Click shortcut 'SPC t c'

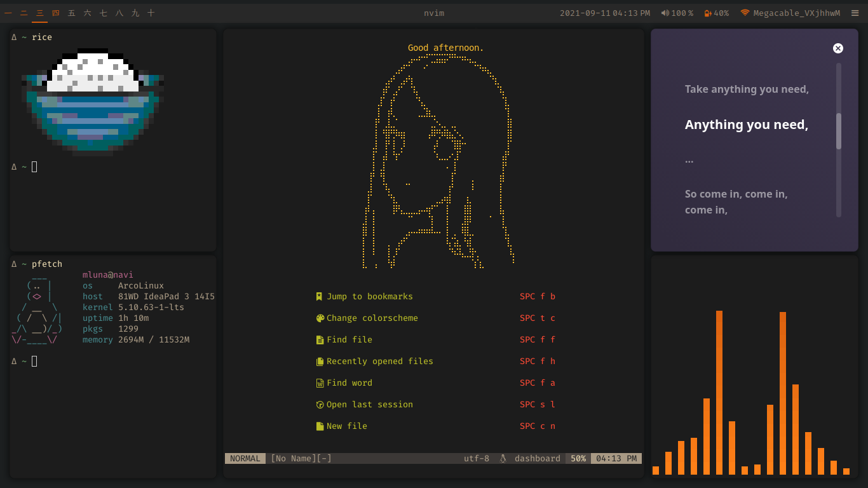point(538,318)
